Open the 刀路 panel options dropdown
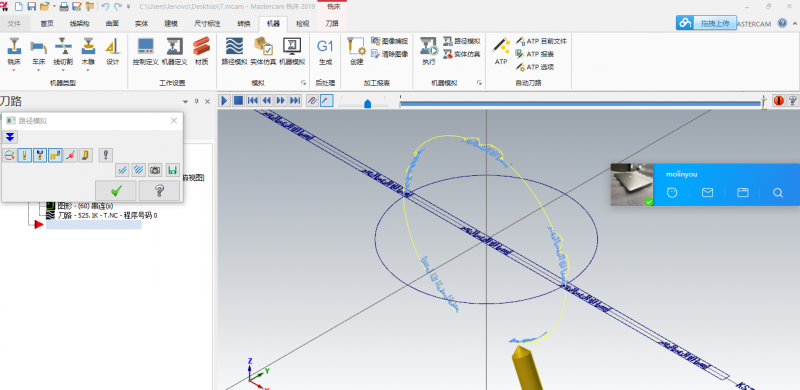 185,102
